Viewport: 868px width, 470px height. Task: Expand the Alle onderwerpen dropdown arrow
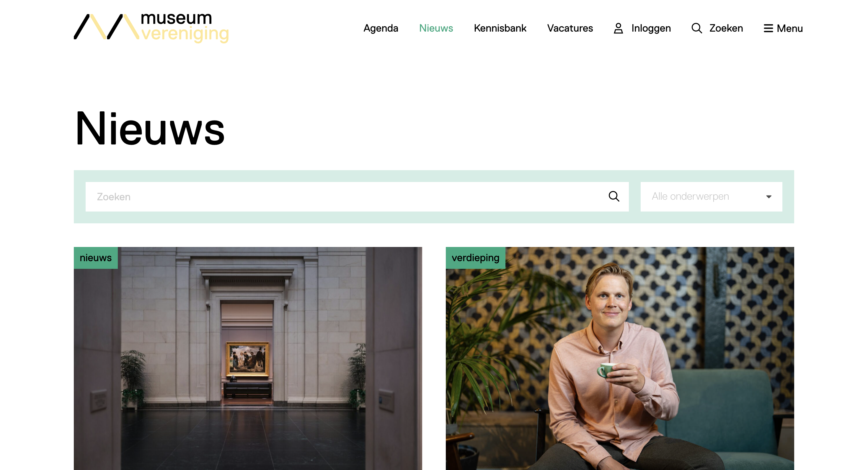pos(769,196)
